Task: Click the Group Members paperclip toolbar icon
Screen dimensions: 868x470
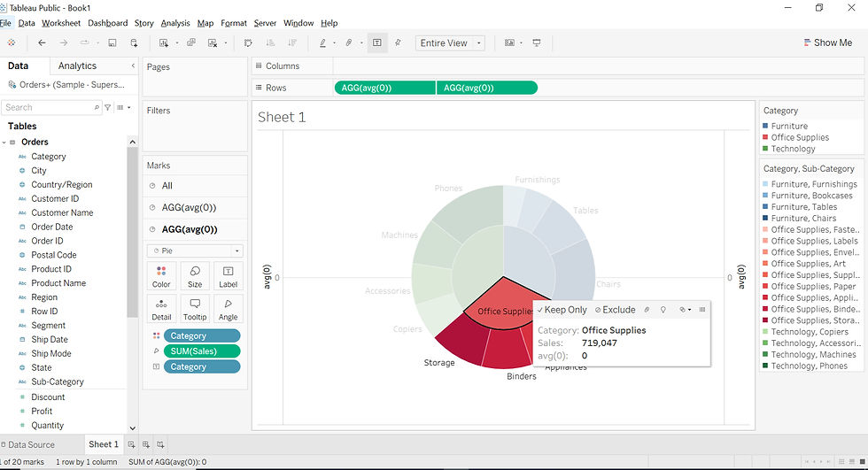Action: click(x=349, y=42)
